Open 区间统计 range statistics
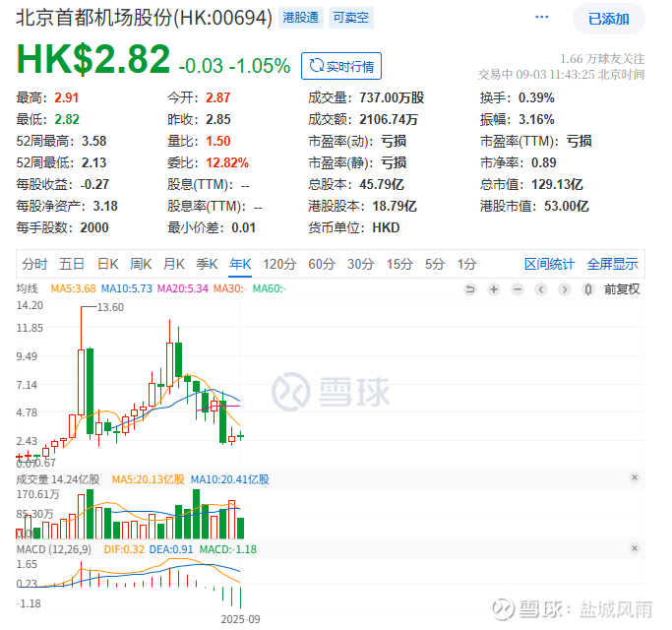 click(549, 264)
